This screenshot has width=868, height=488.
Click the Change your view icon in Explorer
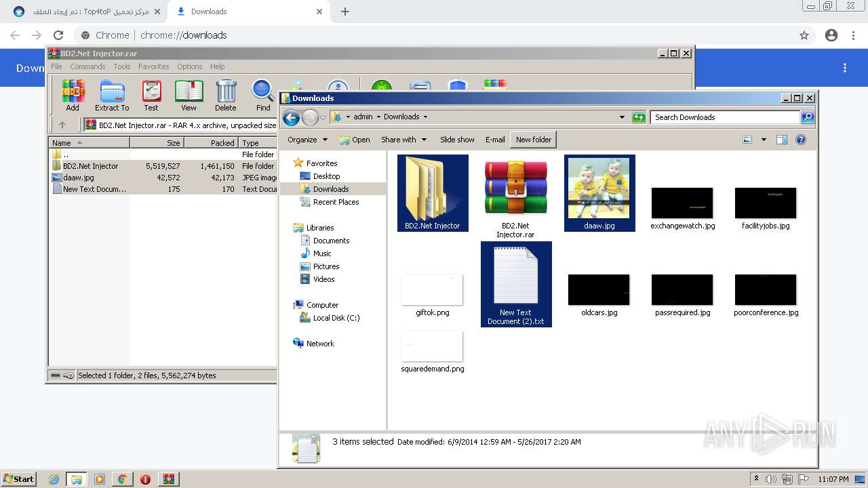click(x=747, y=140)
